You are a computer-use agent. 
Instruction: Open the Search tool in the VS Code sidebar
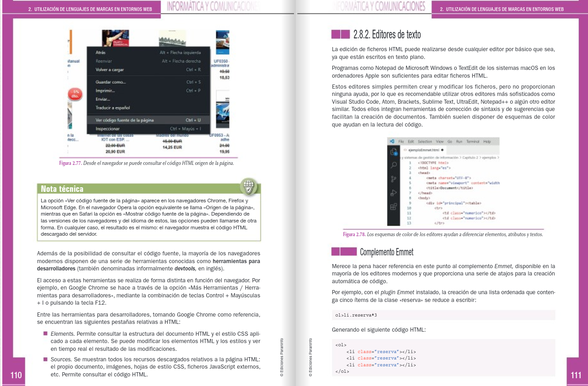394,164
